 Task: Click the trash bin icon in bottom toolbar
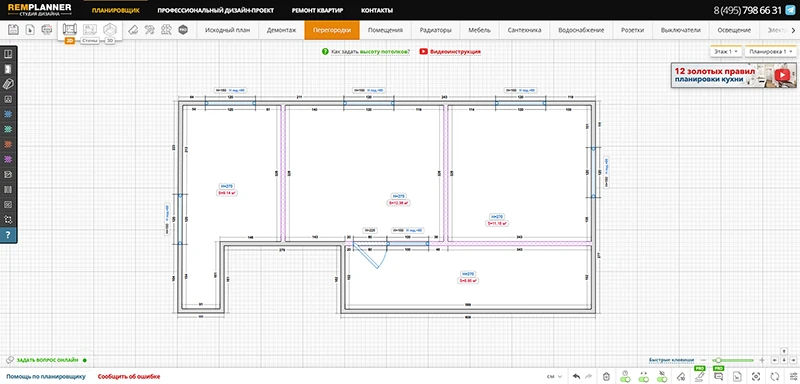click(x=606, y=376)
